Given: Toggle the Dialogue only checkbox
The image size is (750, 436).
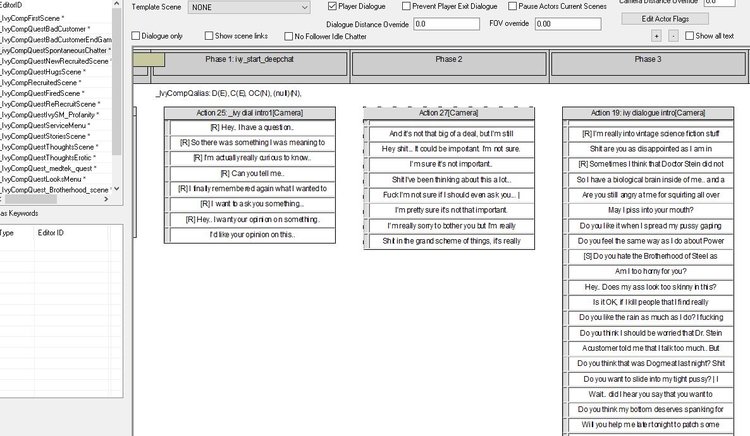Looking at the screenshot, I should tap(135, 36).
